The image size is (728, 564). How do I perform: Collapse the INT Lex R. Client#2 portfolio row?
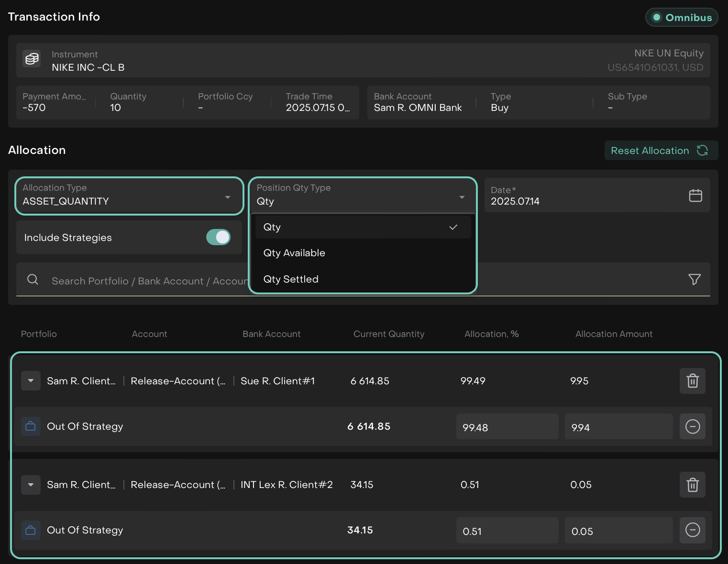(x=31, y=485)
